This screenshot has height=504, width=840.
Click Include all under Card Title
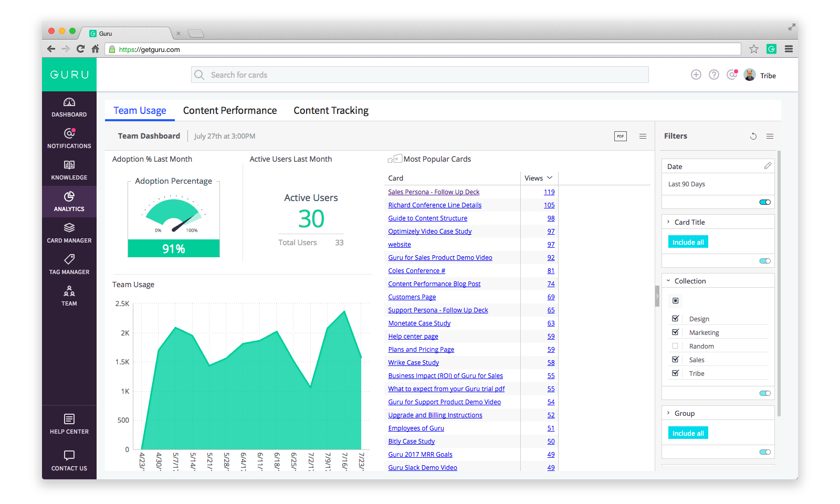pyautogui.click(x=688, y=242)
